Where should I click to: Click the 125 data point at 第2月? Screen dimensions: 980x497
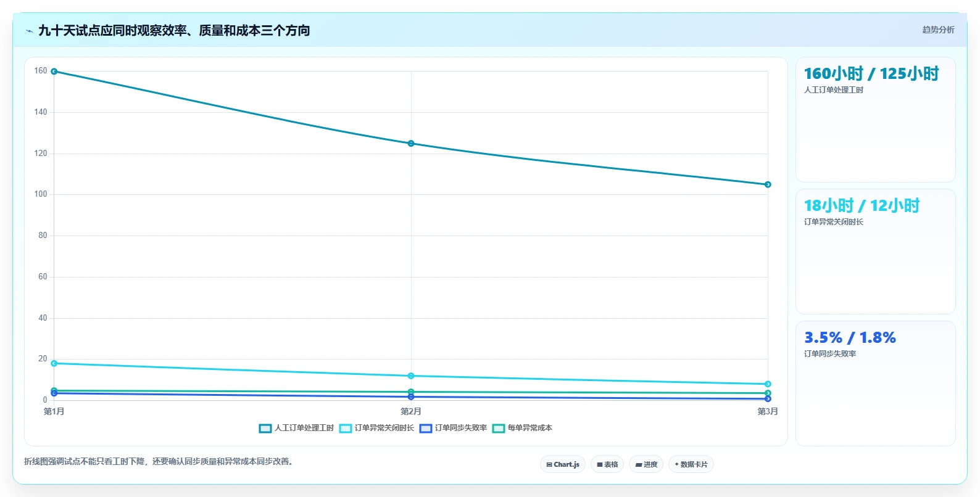pyautogui.click(x=411, y=144)
